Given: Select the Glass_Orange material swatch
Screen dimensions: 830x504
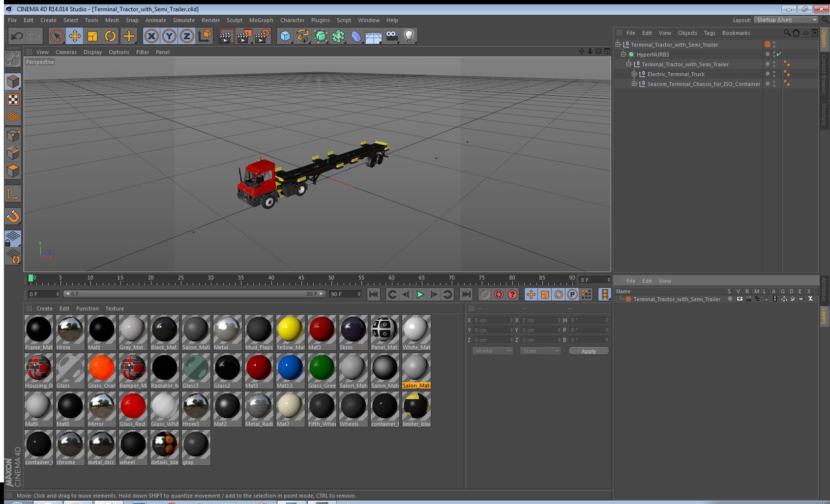Looking at the screenshot, I should pyautogui.click(x=101, y=371).
